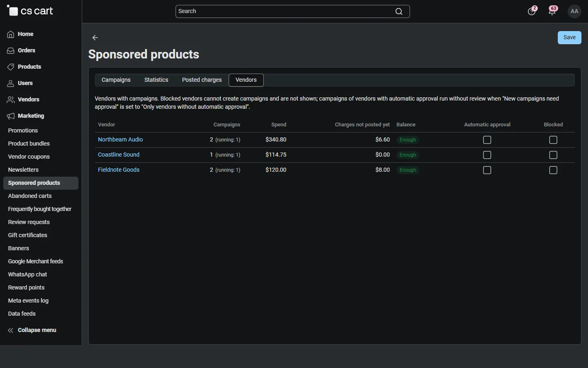Click the Collapse menu chevrons icon
Screen dimensions: 588x368
(x=11, y=330)
